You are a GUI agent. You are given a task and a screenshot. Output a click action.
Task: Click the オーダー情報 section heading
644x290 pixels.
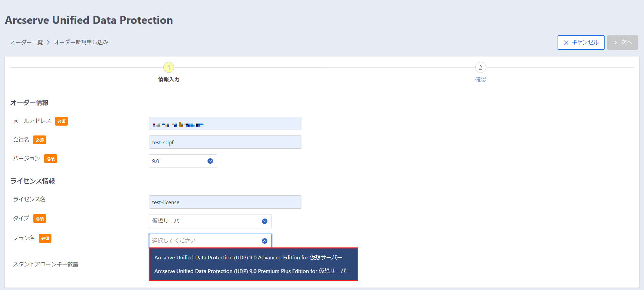(29, 103)
